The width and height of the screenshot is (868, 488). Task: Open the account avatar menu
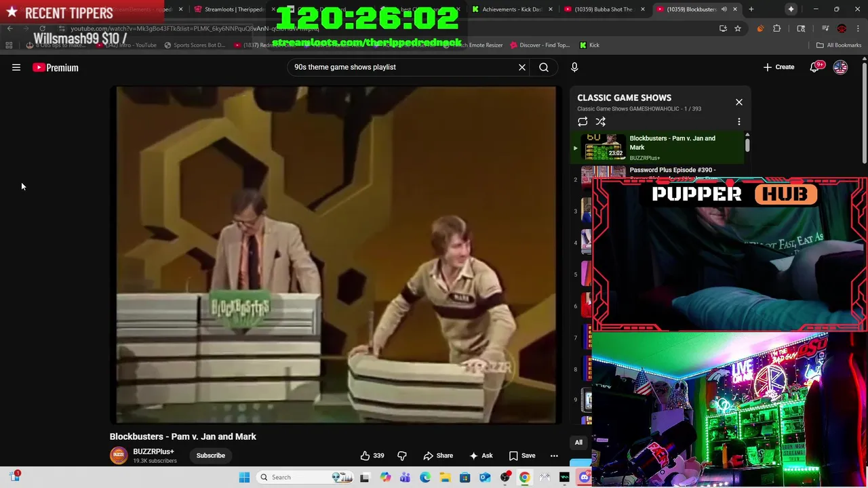[840, 67]
